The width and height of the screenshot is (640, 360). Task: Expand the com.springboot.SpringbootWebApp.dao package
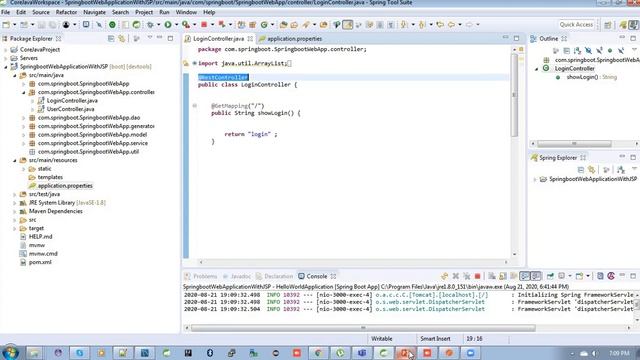(23, 118)
